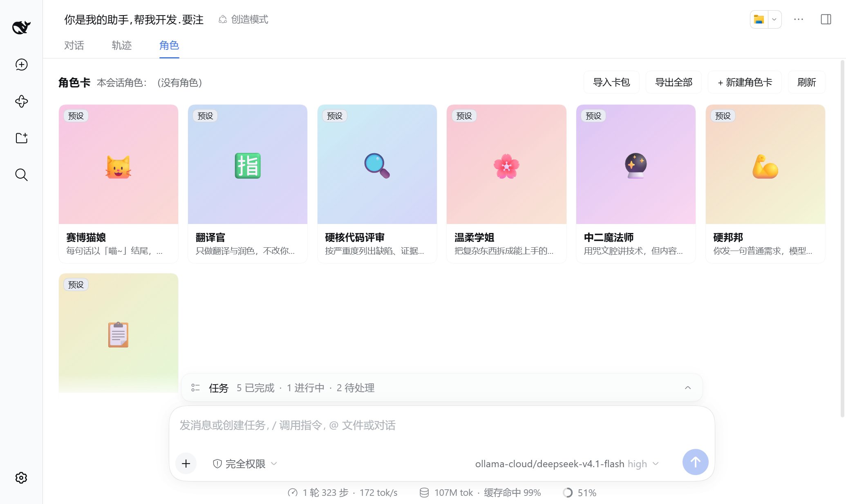
Task: Click the 创造模式 mode indicator
Action: (244, 20)
